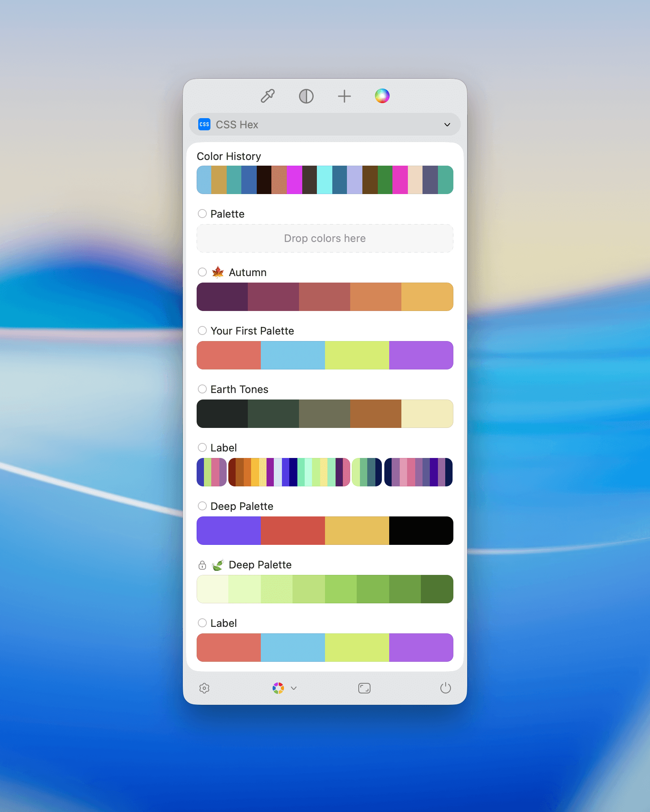Click lock icon beside green Deep Palette
The height and width of the screenshot is (812, 650).
pos(202,565)
